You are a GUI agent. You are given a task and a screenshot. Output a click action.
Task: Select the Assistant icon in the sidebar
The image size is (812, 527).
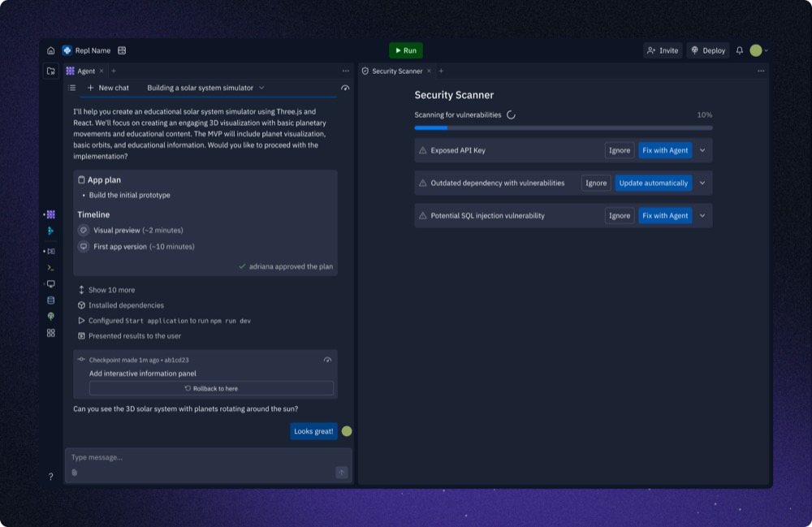click(50, 231)
